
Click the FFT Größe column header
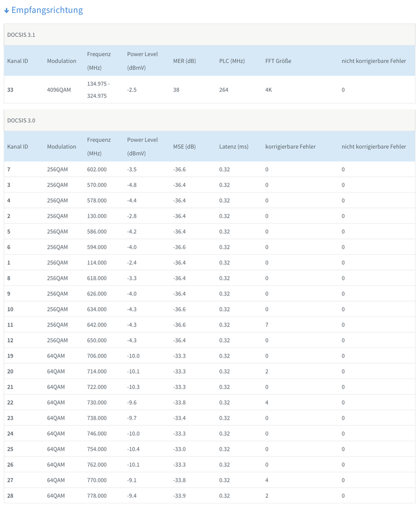[278, 61]
